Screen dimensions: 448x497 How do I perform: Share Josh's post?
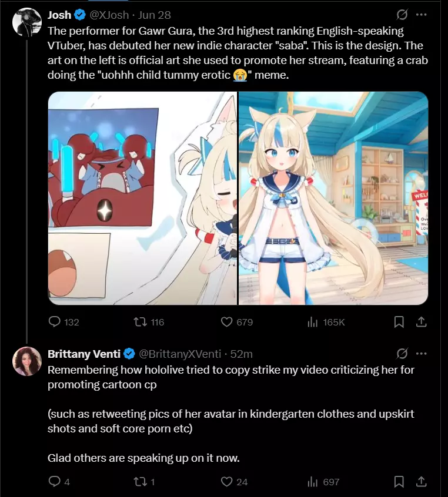point(421,322)
